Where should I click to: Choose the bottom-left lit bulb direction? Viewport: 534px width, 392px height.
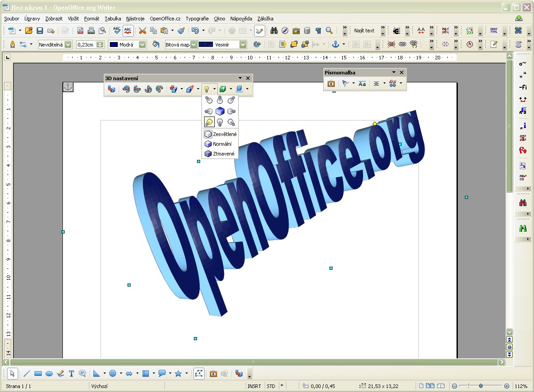(x=209, y=122)
